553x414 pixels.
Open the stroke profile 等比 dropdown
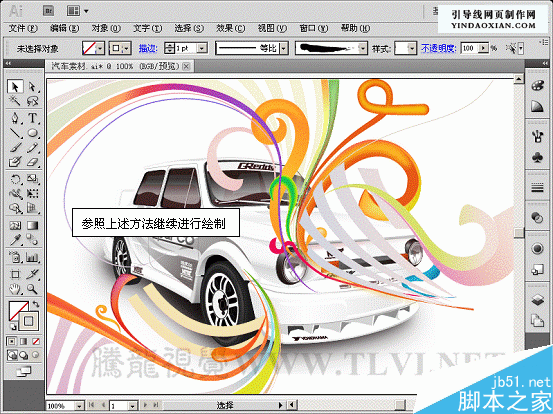(x=284, y=48)
